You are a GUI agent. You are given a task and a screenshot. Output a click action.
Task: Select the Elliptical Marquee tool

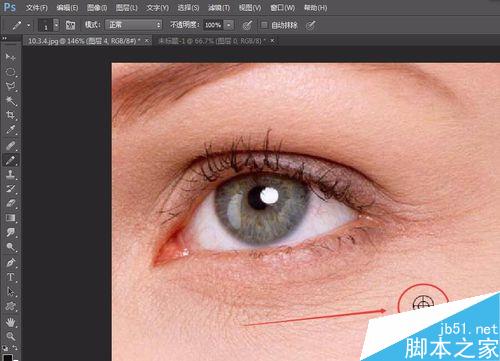pos(10,72)
